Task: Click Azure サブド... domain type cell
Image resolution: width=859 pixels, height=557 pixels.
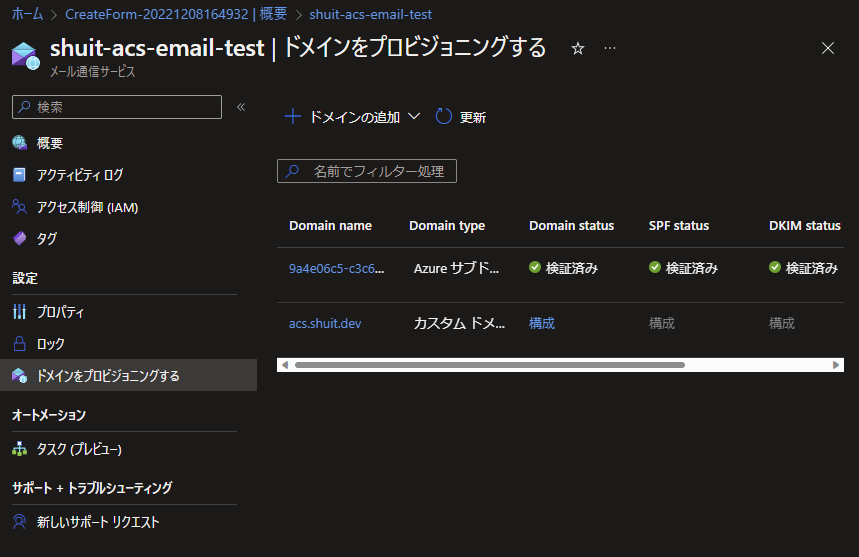Action: click(456, 268)
